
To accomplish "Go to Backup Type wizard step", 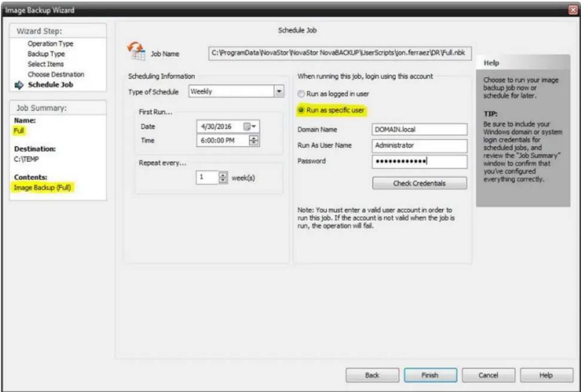I will pyautogui.click(x=46, y=54).
